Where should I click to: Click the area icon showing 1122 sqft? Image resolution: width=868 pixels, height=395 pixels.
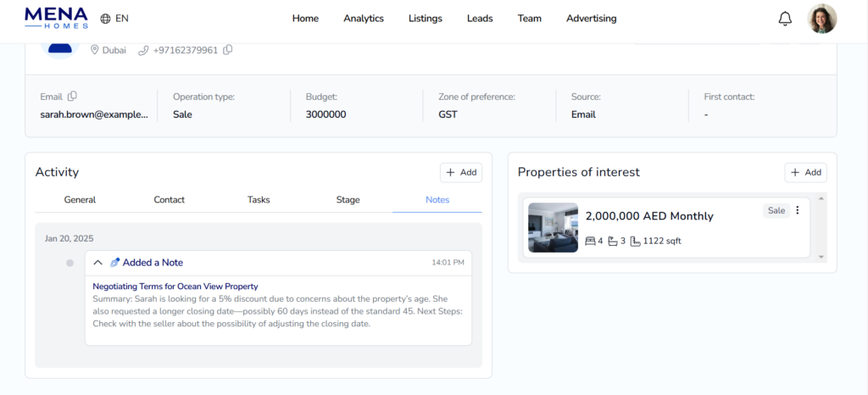[635, 242]
